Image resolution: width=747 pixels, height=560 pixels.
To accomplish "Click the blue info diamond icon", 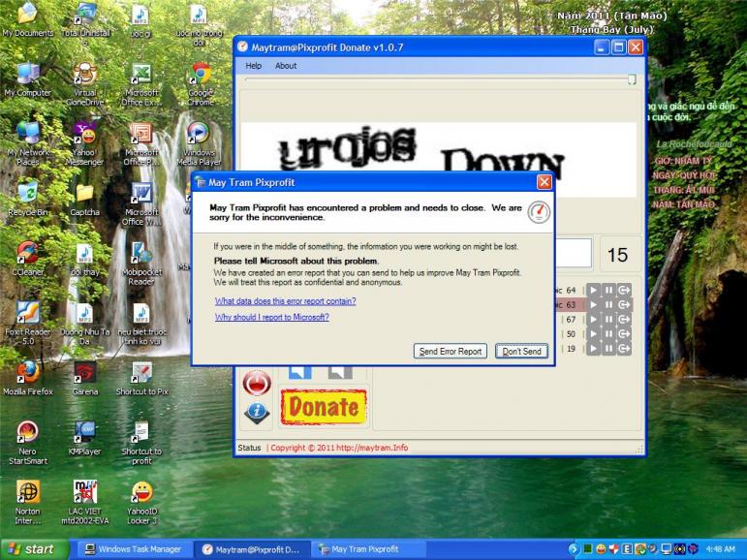I will [x=257, y=412].
